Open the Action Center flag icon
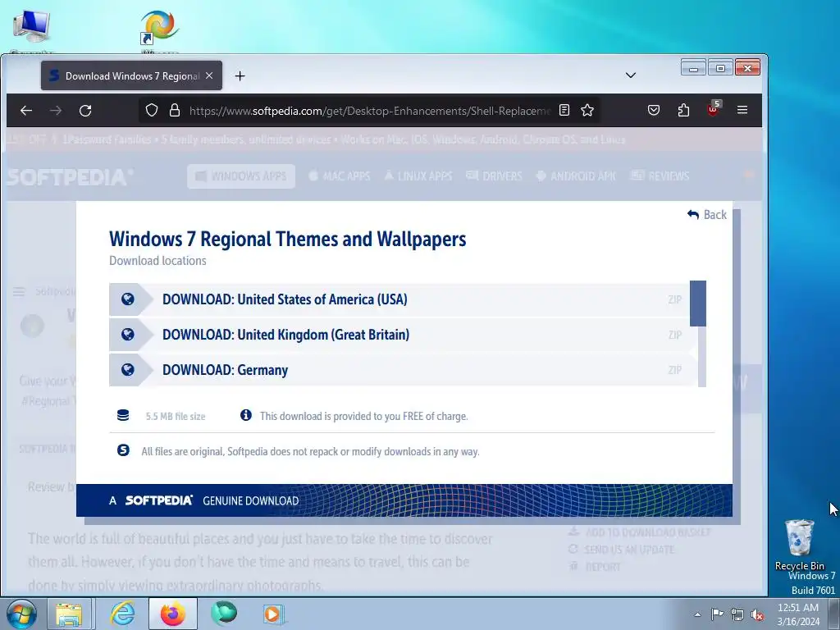 point(717,614)
